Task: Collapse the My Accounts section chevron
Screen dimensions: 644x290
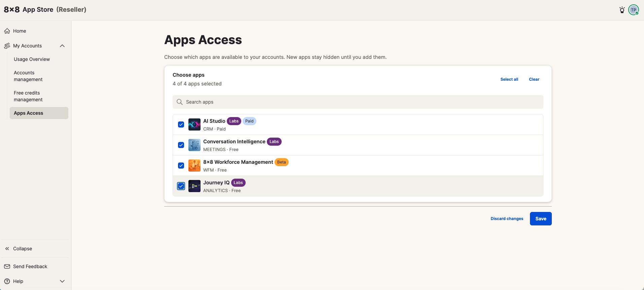Action: (x=62, y=46)
